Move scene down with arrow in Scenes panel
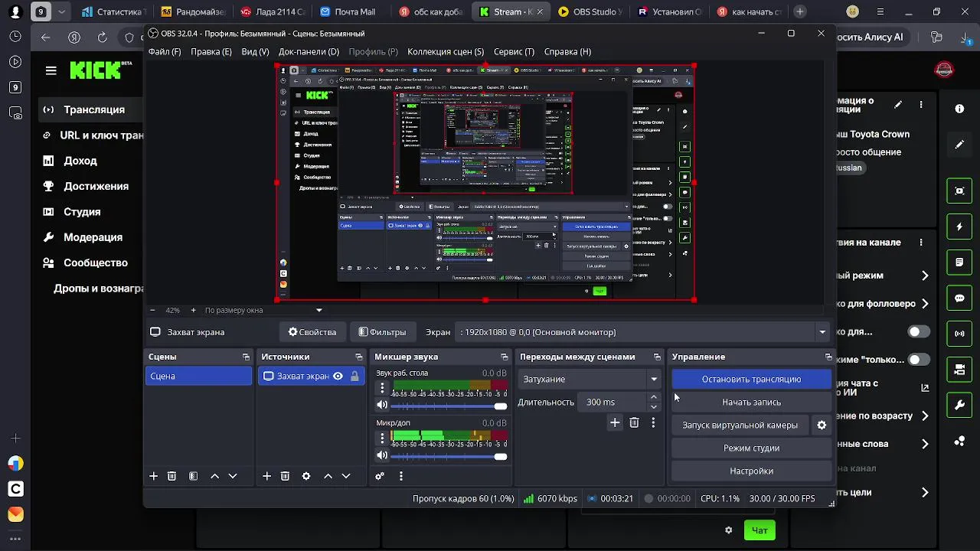The width and height of the screenshot is (980, 551). pos(233,476)
